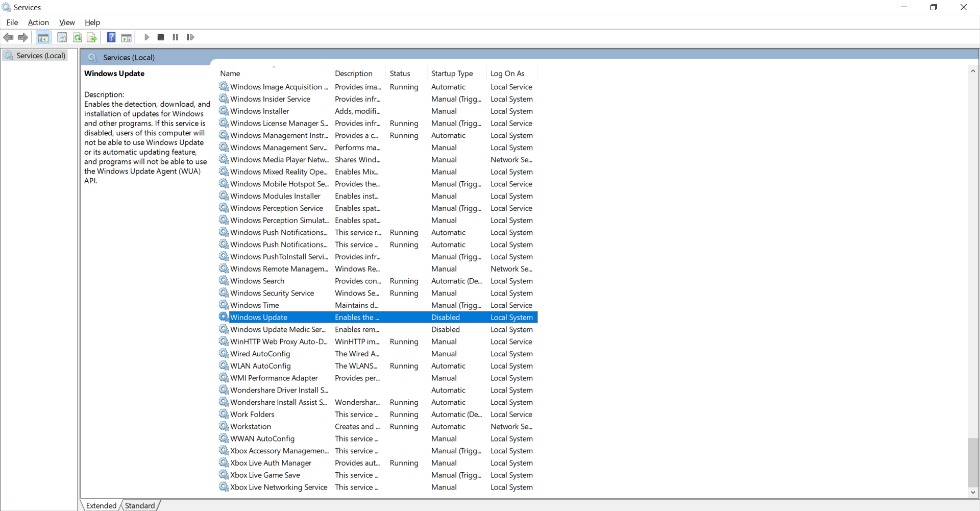Viewport: 980px width, 511px height.
Task: Click the gear icon beside Windows Search
Action: [224, 281]
